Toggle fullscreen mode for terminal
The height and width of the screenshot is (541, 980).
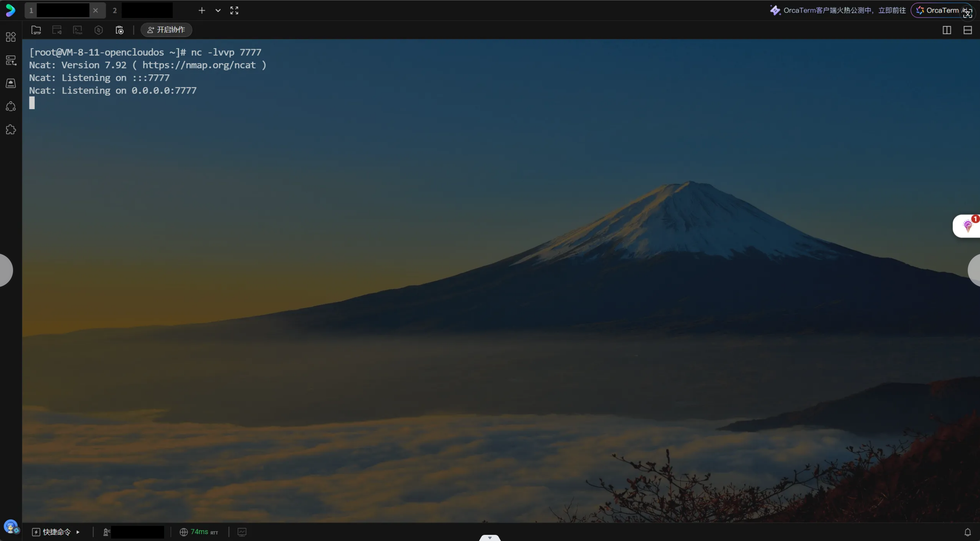(234, 11)
